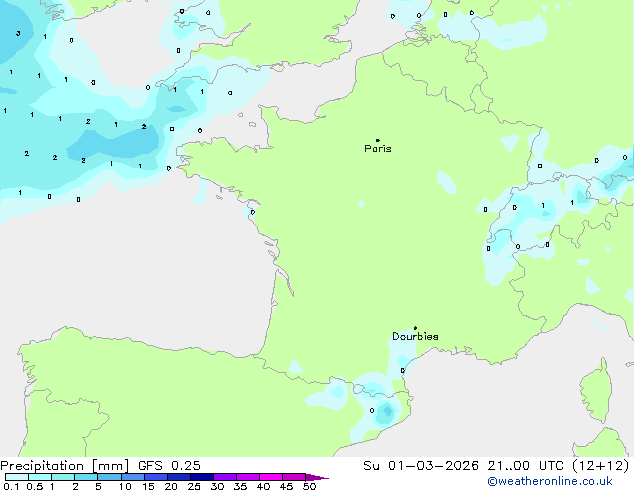Viewport: 634px width, 490px height.
Task: Click the "21..00 UTC" time text
Action: click(525, 466)
